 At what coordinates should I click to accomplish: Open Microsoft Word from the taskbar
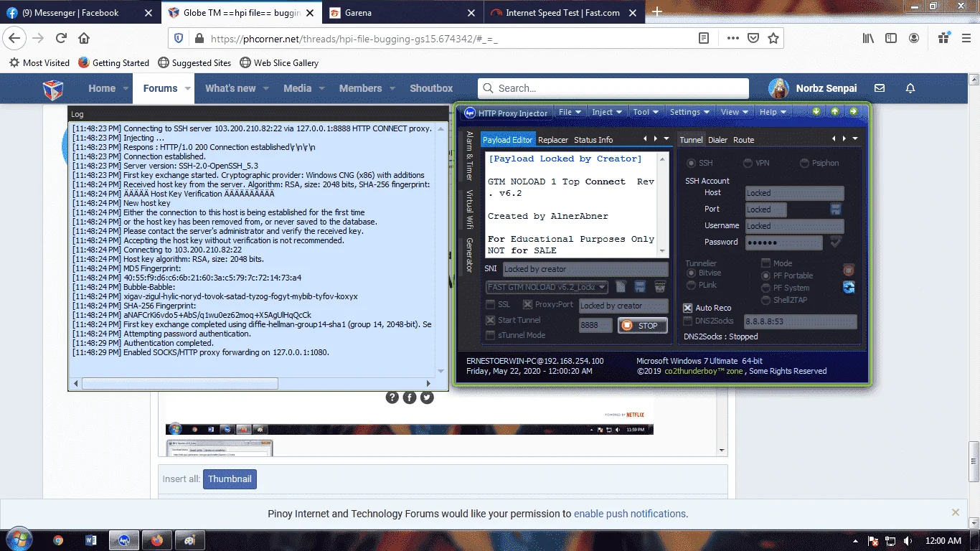click(x=91, y=540)
